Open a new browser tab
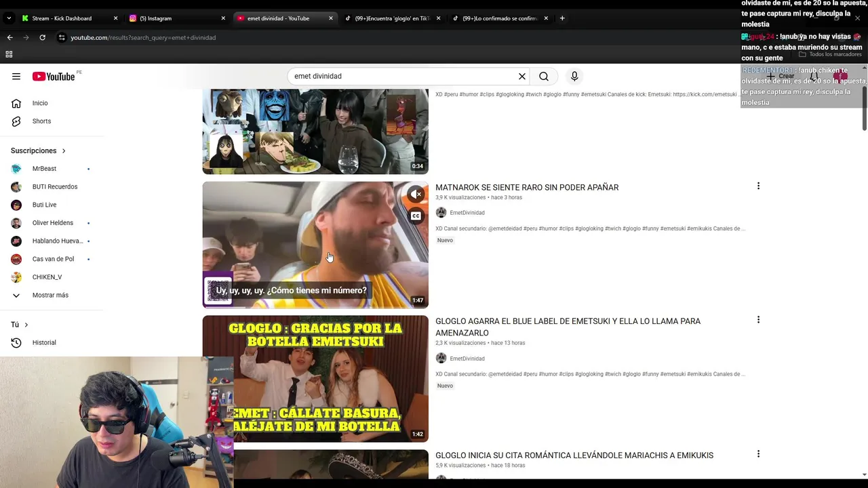This screenshot has width=868, height=488. click(x=562, y=18)
